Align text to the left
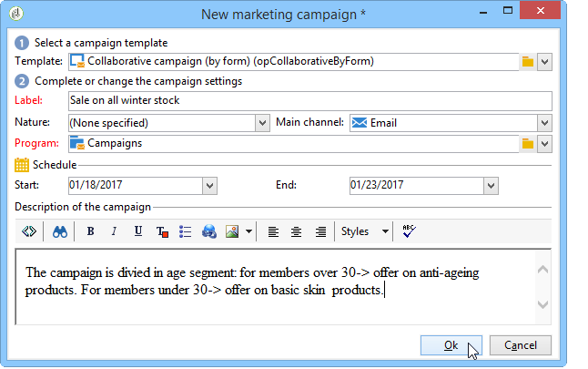The image size is (588, 369). [x=273, y=231]
